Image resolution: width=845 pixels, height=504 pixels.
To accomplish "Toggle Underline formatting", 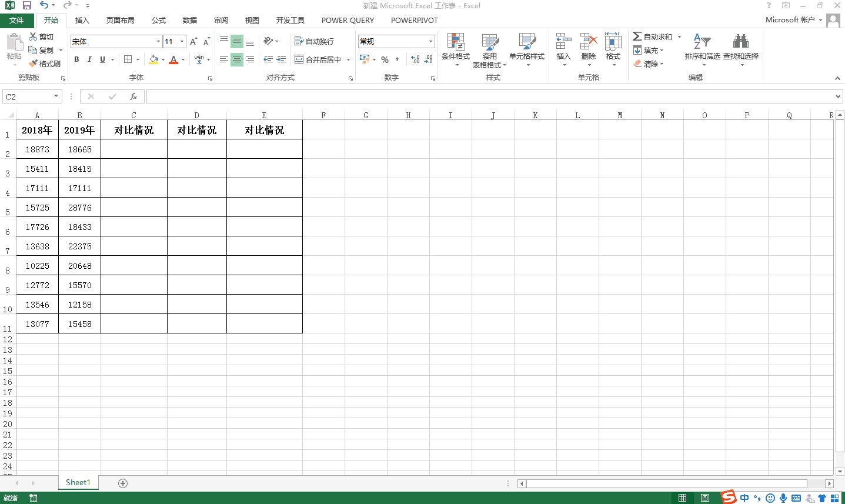I will (103, 59).
